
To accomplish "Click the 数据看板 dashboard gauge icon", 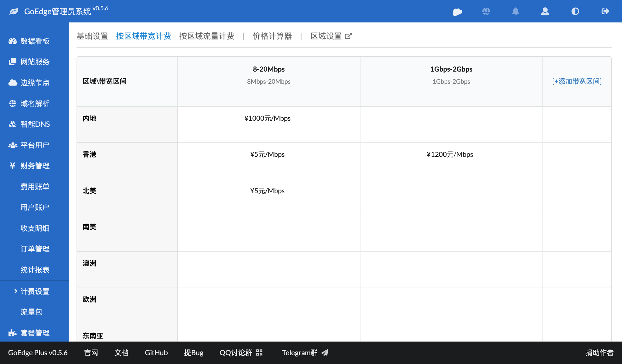I will tap(12, 41).
